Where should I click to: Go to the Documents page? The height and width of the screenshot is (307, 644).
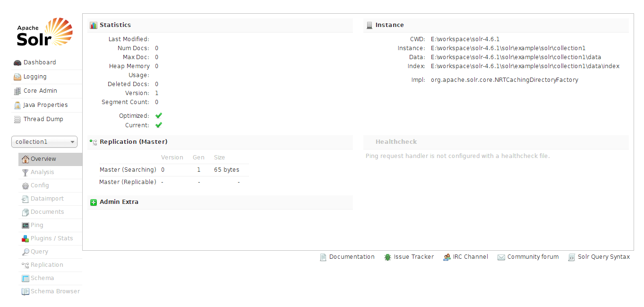tap(50, 212)
